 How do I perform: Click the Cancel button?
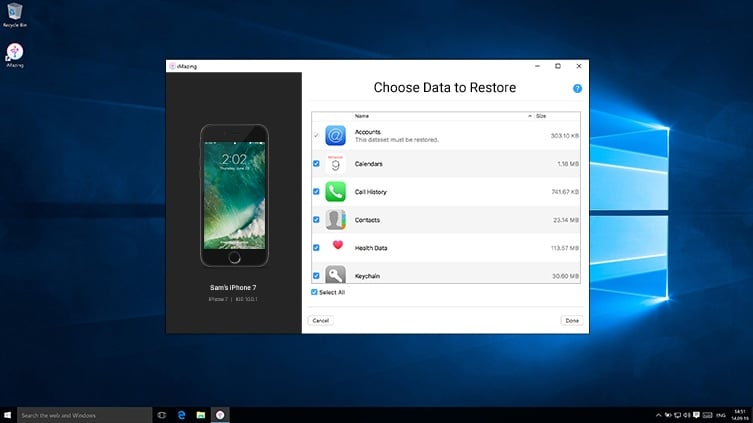[320, 320]
